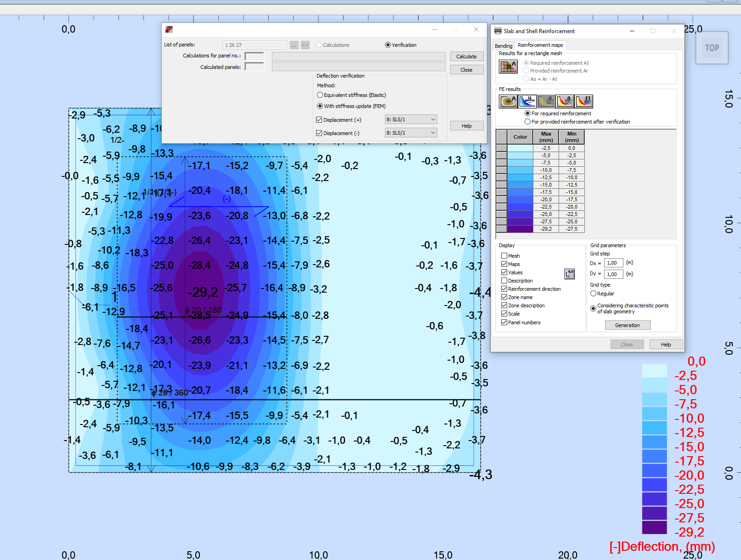Image resolution: width=741 pixels, height=560 pixels.
Task: Click the darkest purple color cell in table
Action: [520, 229]
